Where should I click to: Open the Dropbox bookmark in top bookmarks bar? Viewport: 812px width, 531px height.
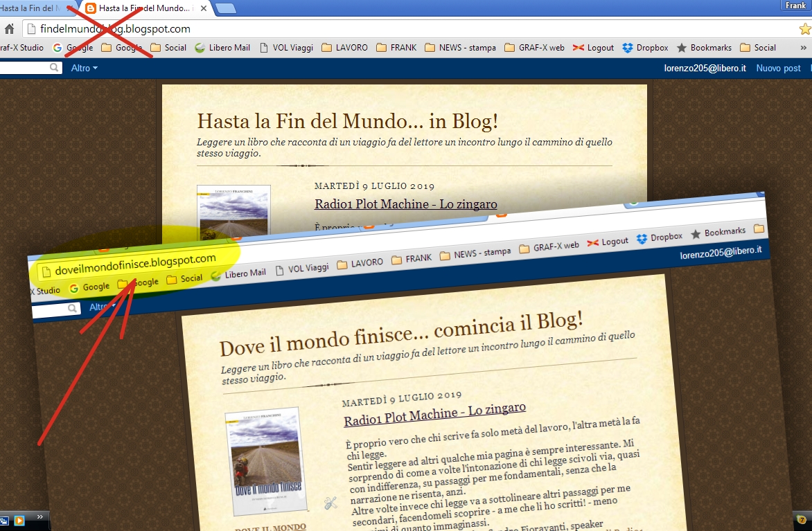click(645, 48)
